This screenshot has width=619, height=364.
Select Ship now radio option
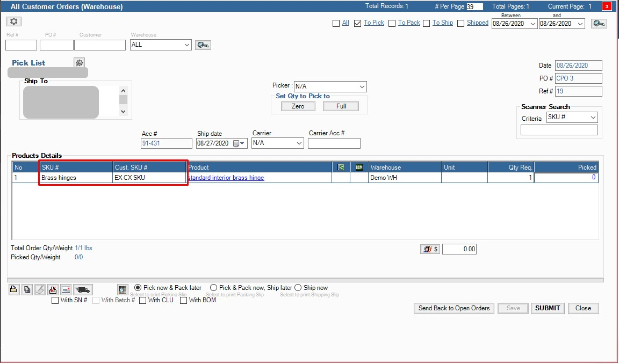pyautogui.click(x=298, y=288)
